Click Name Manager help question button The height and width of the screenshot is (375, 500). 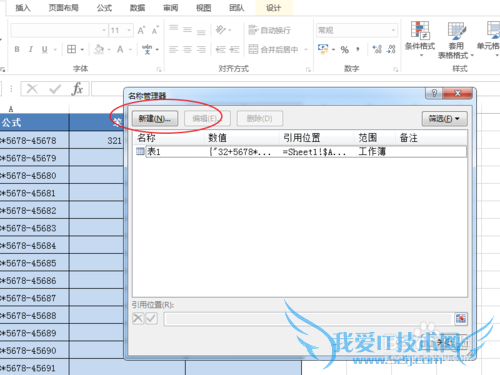click(434, 93)
